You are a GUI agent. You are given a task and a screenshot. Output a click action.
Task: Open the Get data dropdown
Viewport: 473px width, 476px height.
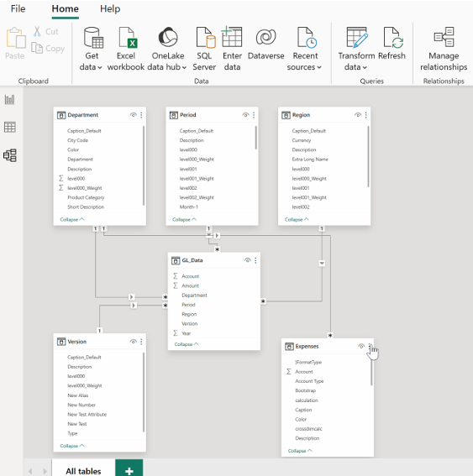tap(91, 49)
